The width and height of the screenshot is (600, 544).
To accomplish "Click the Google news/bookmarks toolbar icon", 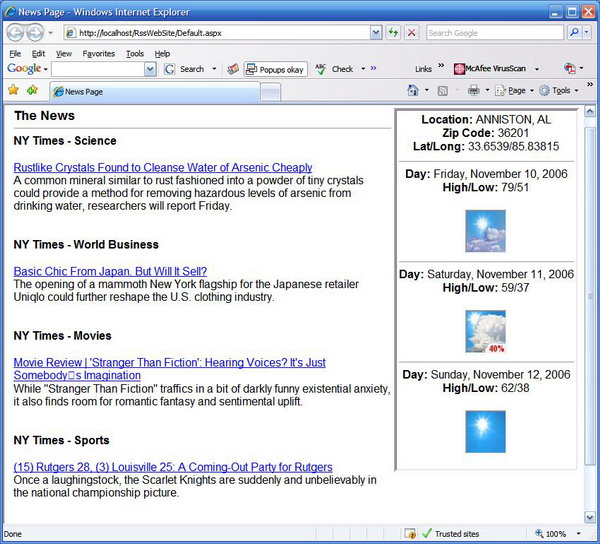I will 233,69.
